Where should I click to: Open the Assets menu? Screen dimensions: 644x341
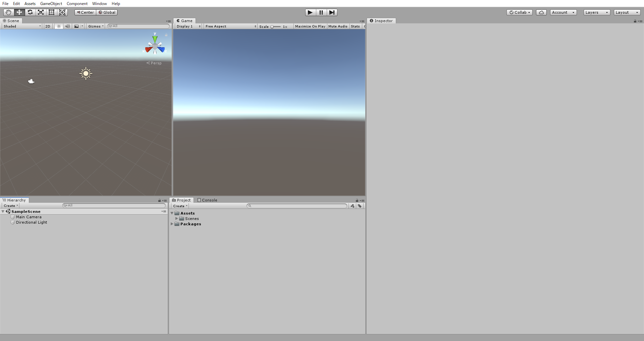(30, 4)
